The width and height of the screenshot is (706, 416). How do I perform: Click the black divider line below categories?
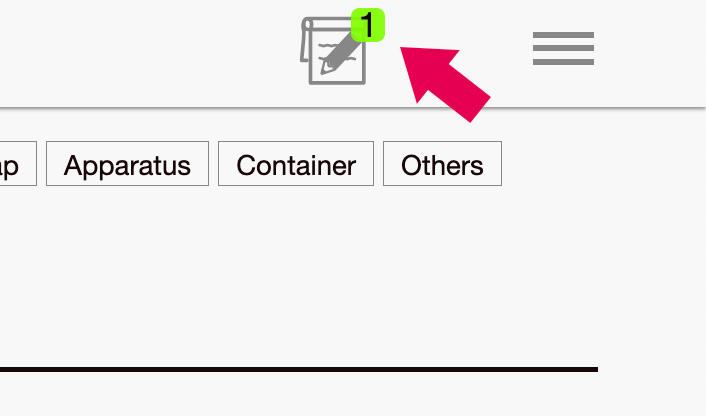pos(299,369)
